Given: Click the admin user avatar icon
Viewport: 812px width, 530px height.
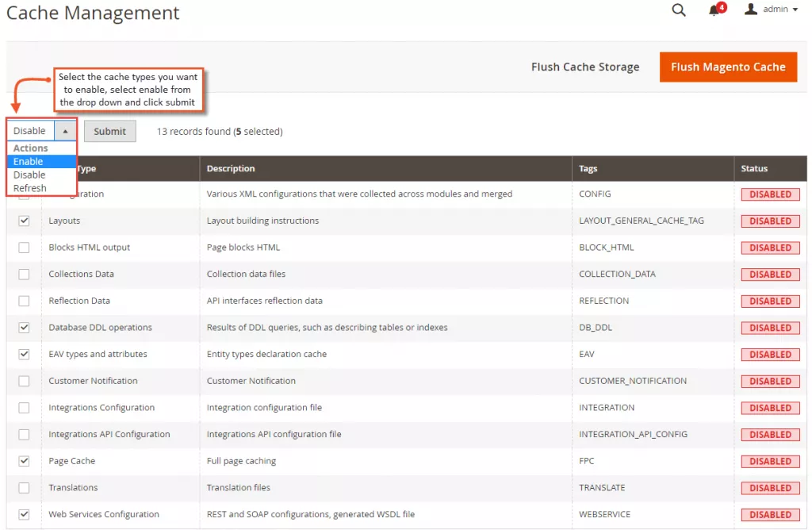Looking at the screenshot, I should (x=751, y=10).
